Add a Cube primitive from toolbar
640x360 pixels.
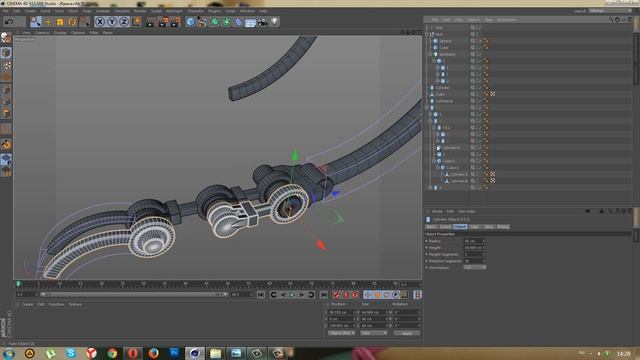point(190,21)
